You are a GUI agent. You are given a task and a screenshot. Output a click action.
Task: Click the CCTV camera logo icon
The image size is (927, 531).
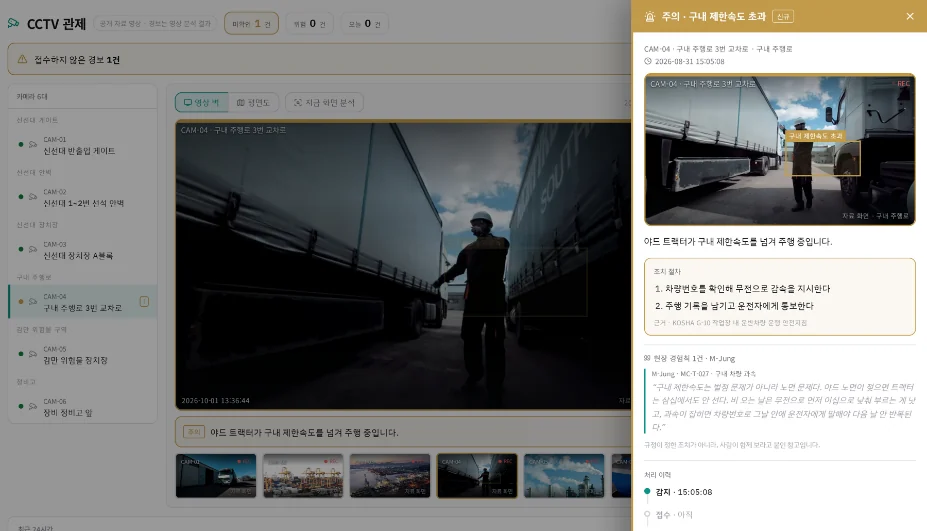click(14, 23)
